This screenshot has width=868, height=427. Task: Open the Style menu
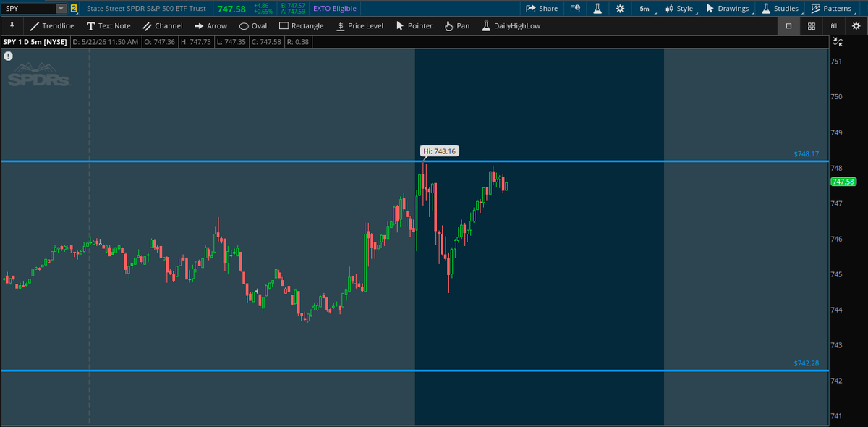(681, 9)
